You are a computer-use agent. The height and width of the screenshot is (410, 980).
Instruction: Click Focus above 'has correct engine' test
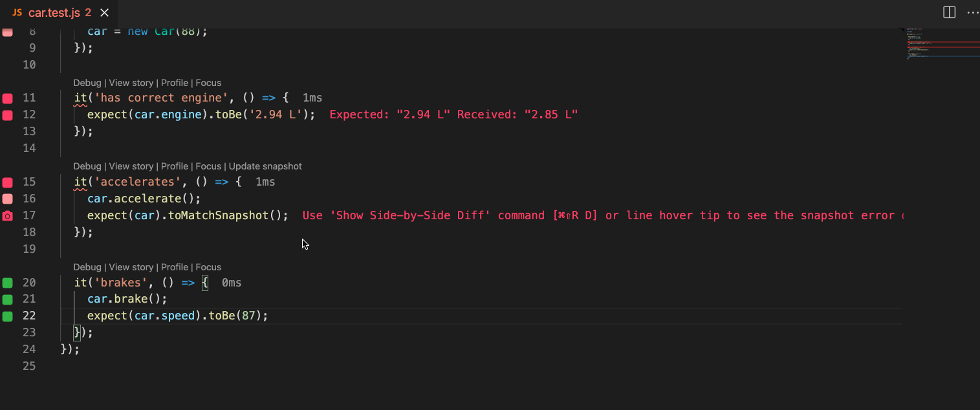[208, 83]
